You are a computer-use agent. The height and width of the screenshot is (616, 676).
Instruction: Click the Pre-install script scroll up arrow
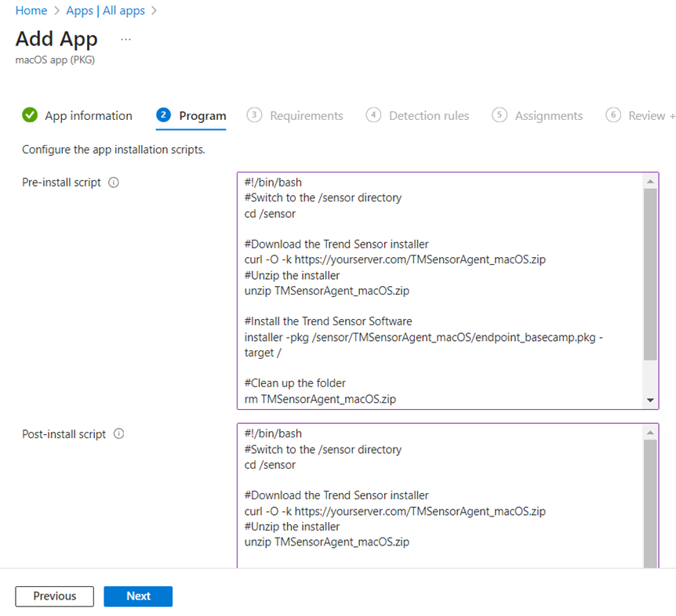pos(650,182)
